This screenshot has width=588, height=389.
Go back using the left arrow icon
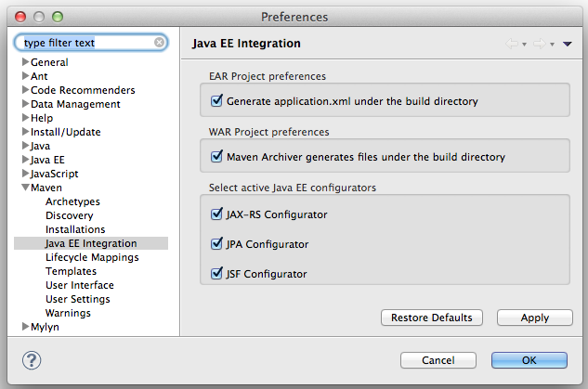[512, 44]
